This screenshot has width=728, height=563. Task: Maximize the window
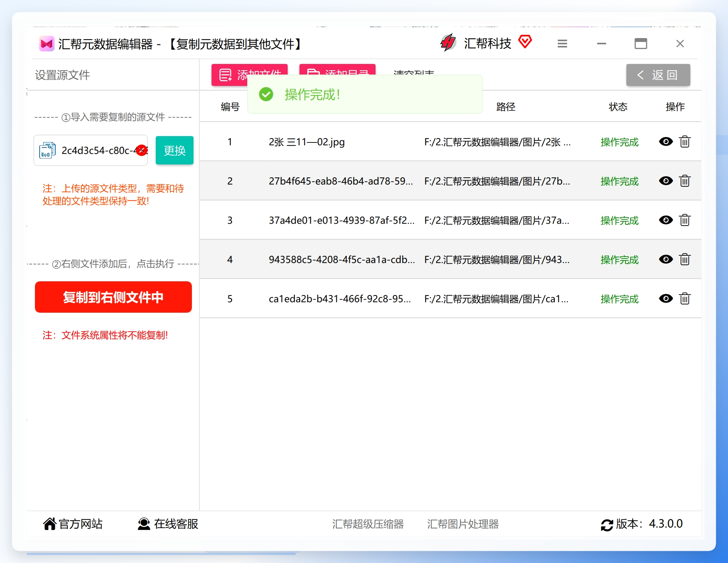(x=641, y=44)
